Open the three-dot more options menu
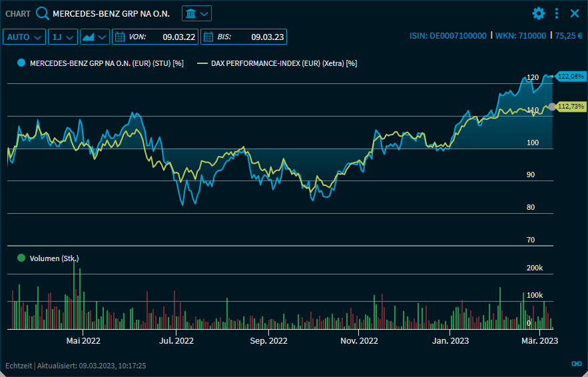Screen dimensions: 588x377 coord(557,13)
